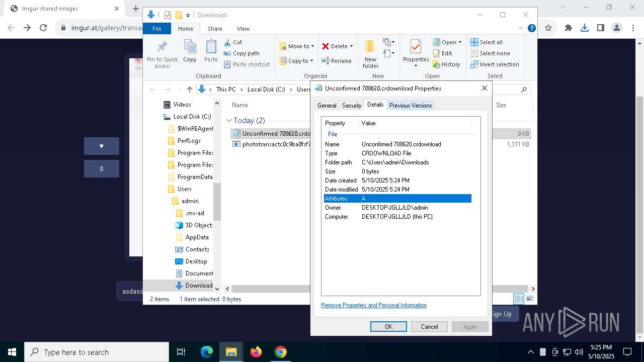Open the Move to dropdown
The width and height of the screenshot is (644, 362).
tap(297, 46)
